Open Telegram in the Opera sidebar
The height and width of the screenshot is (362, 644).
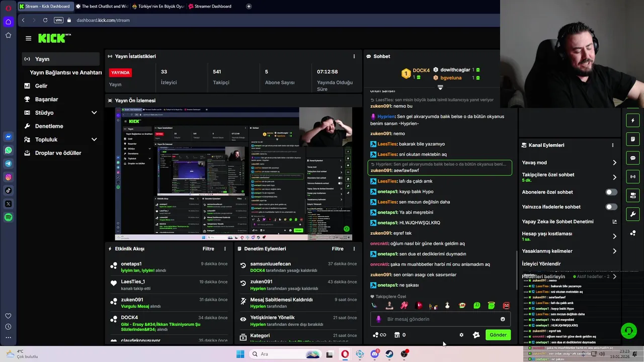tap(8, 163)
